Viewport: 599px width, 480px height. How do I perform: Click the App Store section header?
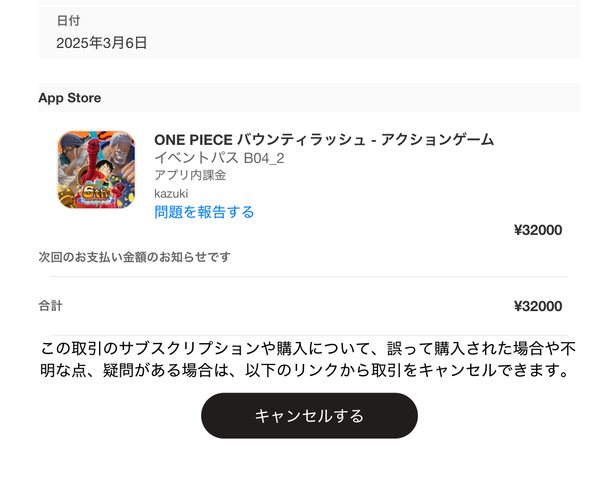tap(70, 98)
